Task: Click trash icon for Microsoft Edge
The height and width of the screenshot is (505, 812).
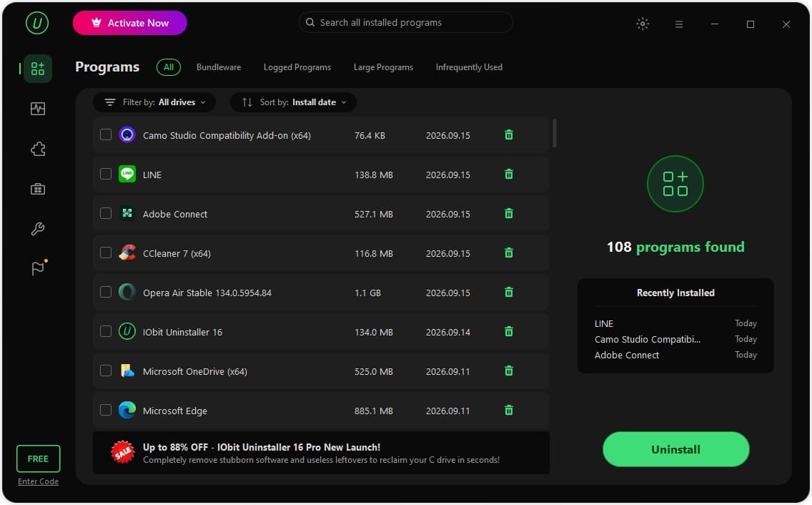Action: [509, 410]
